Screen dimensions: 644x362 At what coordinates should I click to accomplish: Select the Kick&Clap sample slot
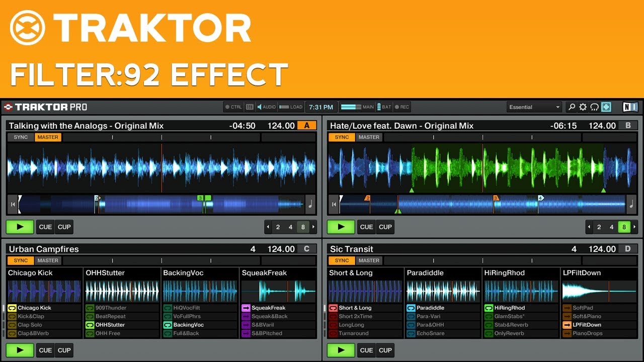(44, 316)
